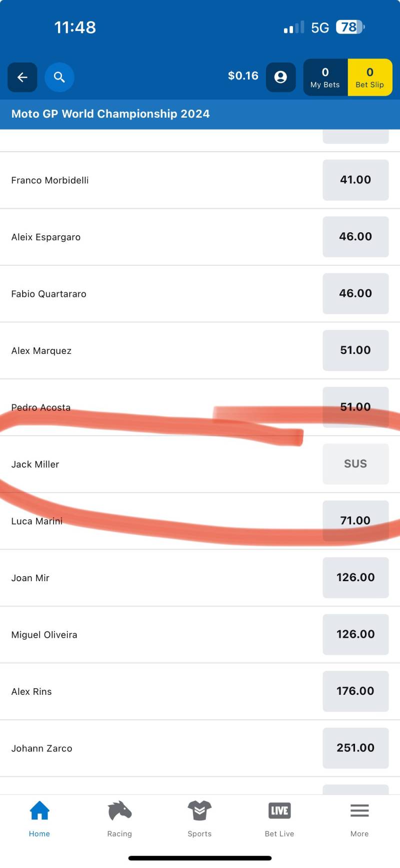Select Johann Zarco odds 251.00
The height and width of the screenshot is (868, 400).
click(x=355, y=748)
